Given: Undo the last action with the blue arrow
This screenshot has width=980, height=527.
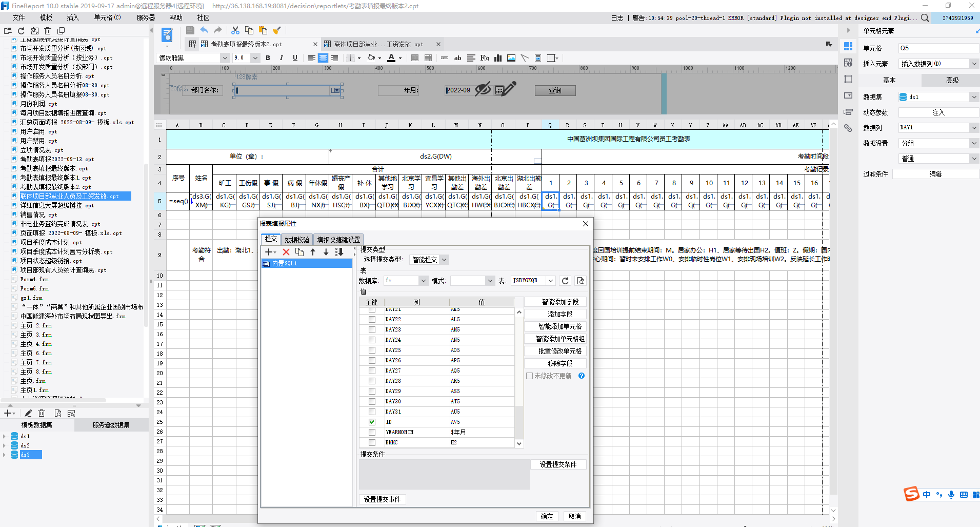Looking at the screenshot, I should [204, 30].
